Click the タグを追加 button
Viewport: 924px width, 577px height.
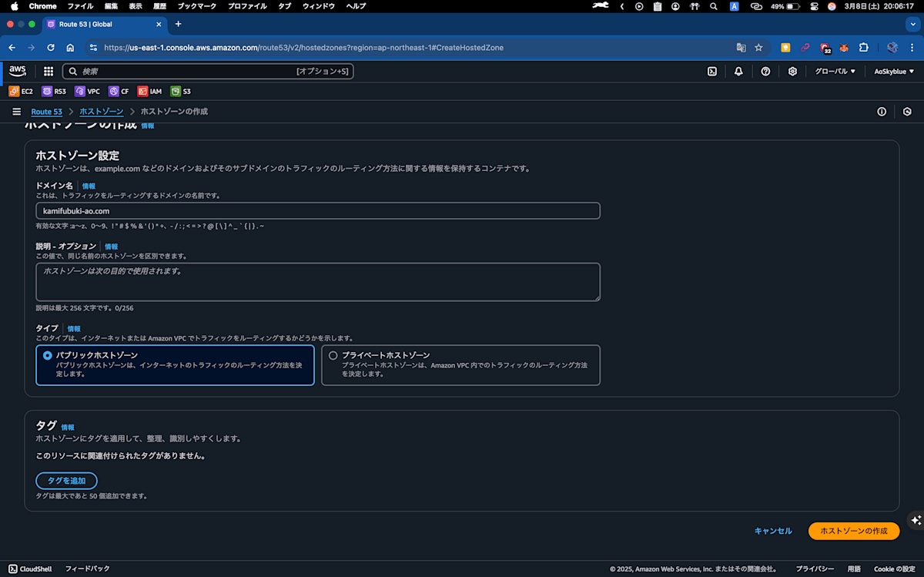[x=66, y=480]
